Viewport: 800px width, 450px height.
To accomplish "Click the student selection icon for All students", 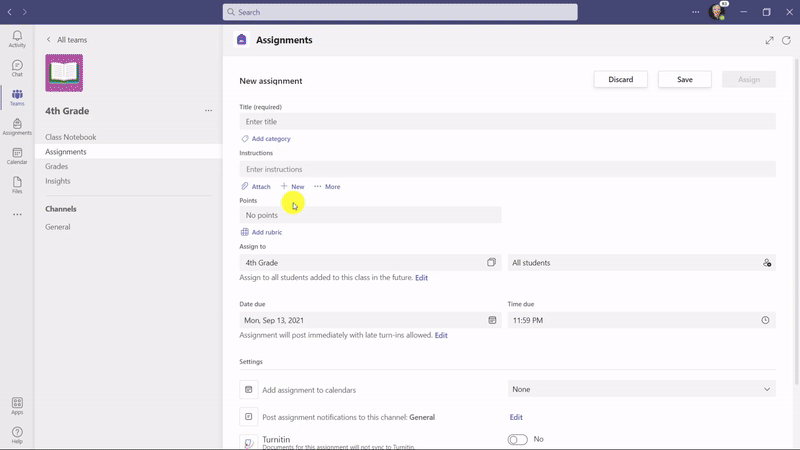I will pos(767,263).
